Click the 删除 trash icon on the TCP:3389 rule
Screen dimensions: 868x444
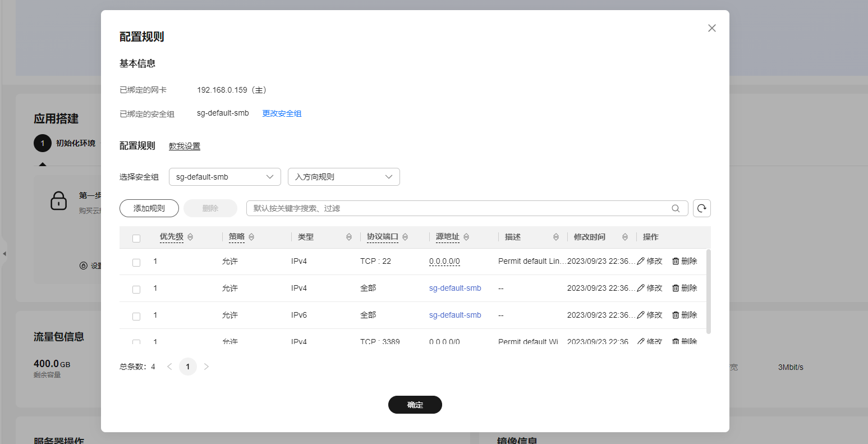(677, 341)
